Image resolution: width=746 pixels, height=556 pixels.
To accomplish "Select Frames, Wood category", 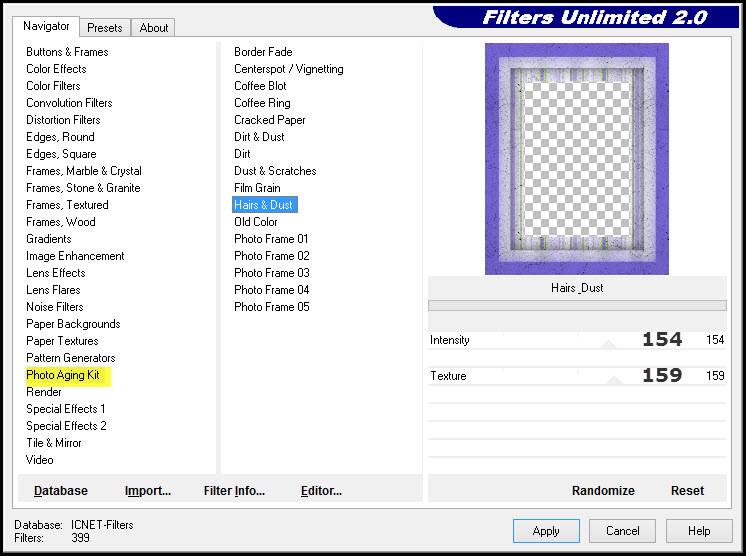I will click(61, 222).
